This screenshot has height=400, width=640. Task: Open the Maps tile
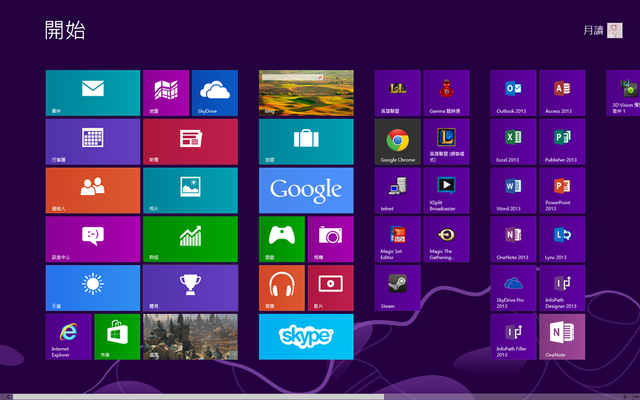click(x=166, y=93)
